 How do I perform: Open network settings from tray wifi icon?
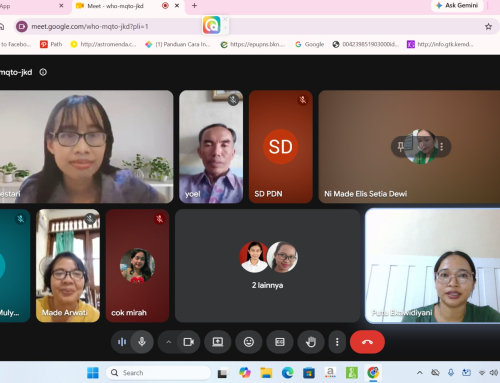pyautogui.click(x=482, y=373)
